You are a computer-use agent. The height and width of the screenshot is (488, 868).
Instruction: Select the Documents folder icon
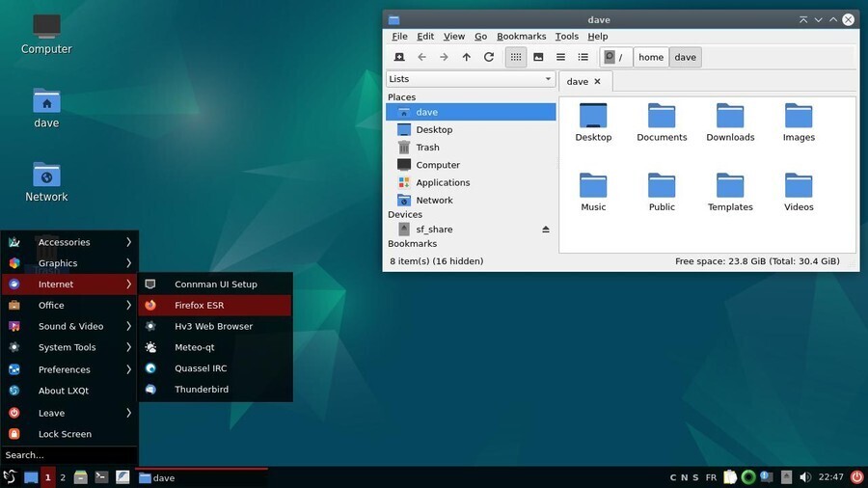662,122
